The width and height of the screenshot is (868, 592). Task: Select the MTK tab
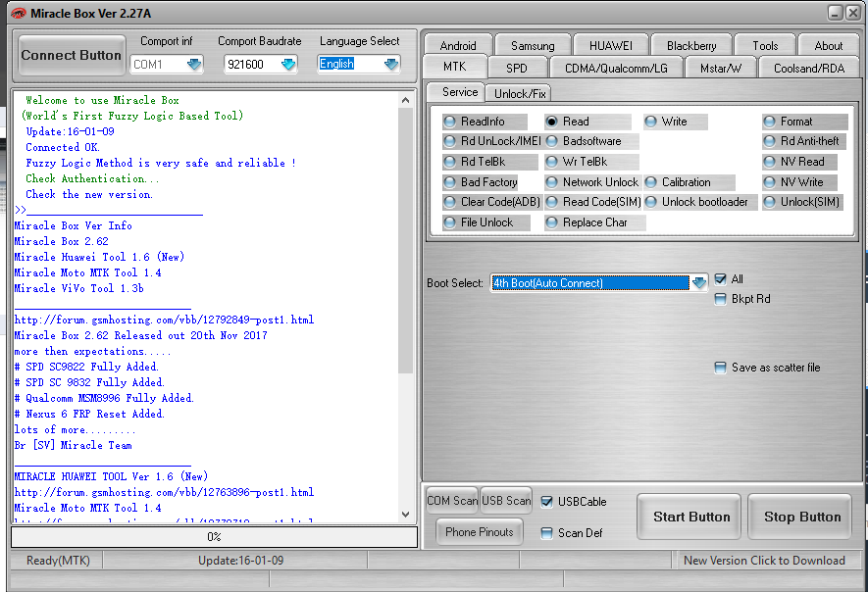(x=454, y=67)
